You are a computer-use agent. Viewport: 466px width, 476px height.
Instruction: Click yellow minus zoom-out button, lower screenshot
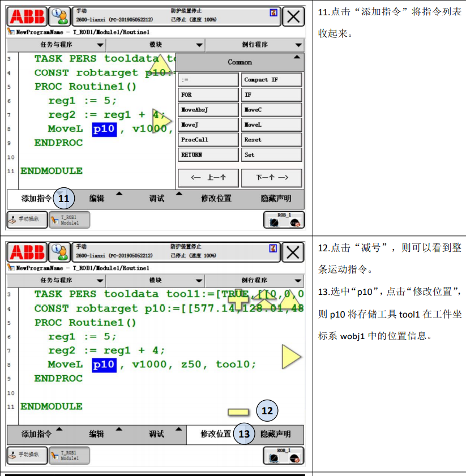pos(238,412)
